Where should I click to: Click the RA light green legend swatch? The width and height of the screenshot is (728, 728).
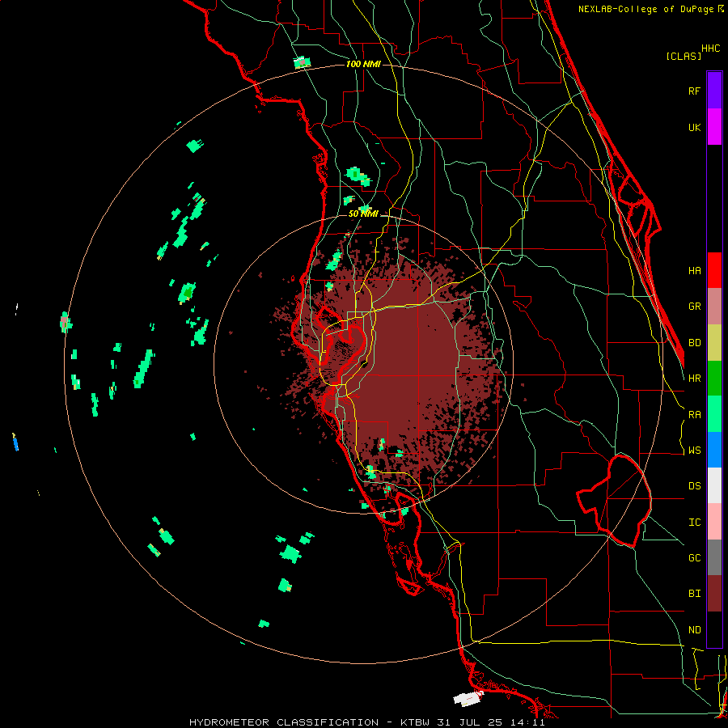click(x=714, y=414)
